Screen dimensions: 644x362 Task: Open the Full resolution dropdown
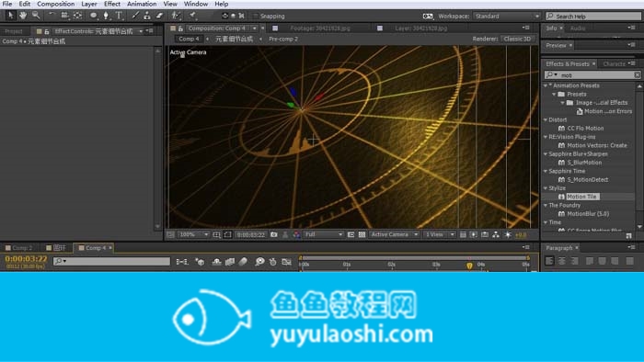(323, 234)
